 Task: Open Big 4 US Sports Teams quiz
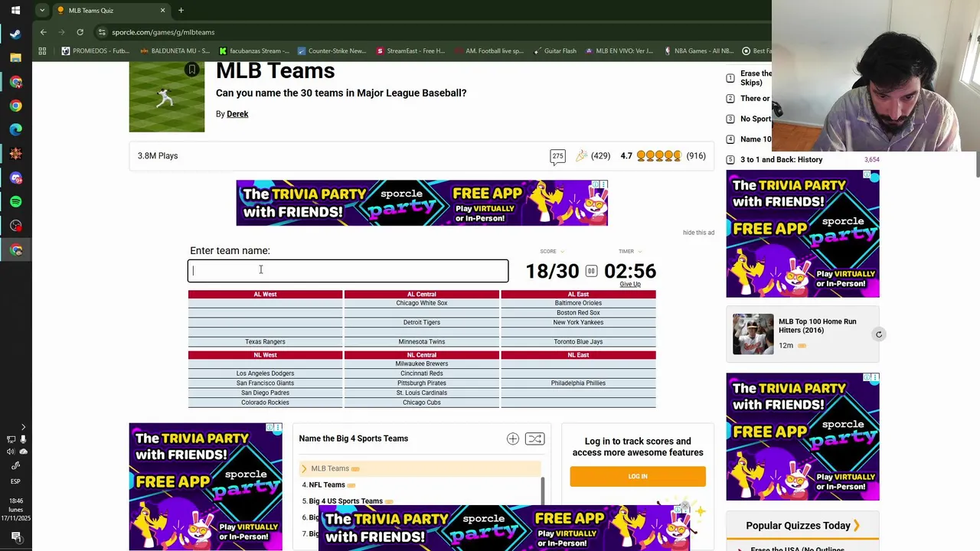345,501
